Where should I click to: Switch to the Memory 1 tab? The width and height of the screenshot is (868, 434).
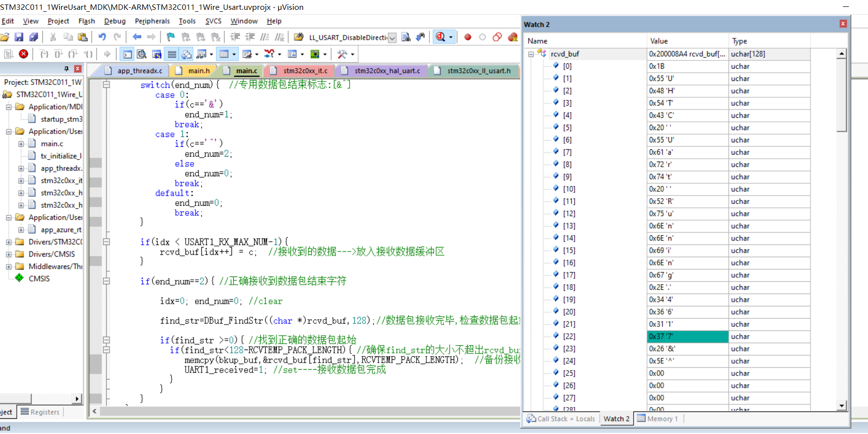657,419
